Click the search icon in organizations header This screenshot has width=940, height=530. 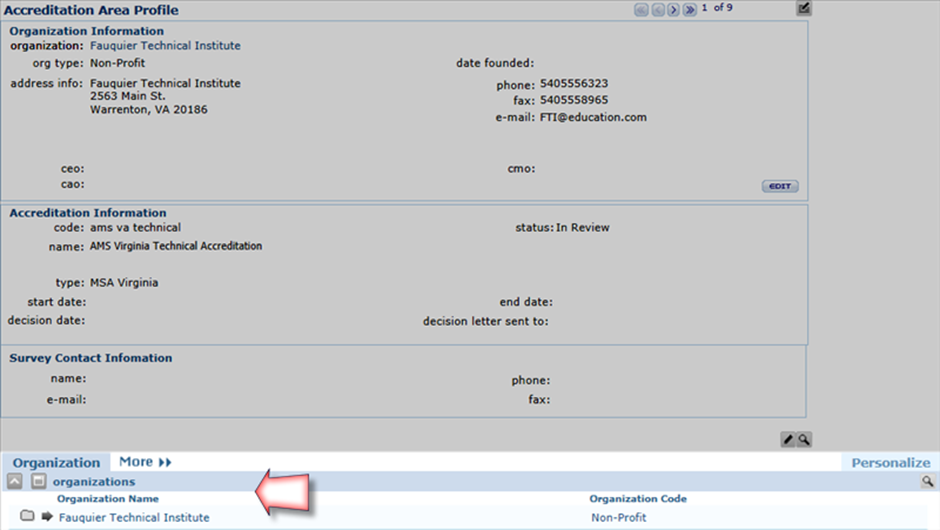(927, 481)
